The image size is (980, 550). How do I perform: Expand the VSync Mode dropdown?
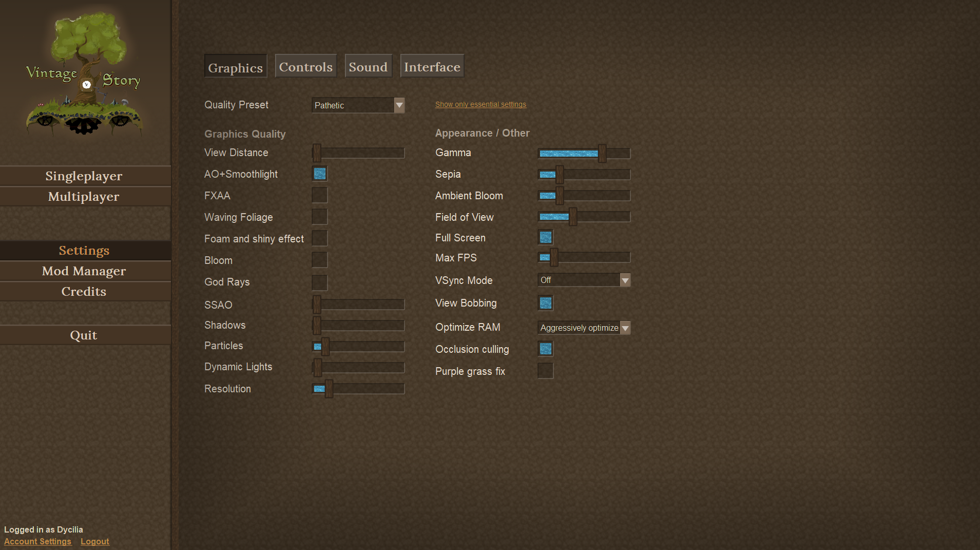(584, 280)
